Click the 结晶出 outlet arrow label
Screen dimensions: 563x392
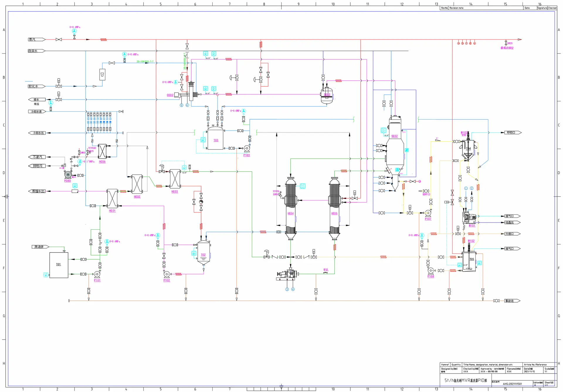[512, 222]
